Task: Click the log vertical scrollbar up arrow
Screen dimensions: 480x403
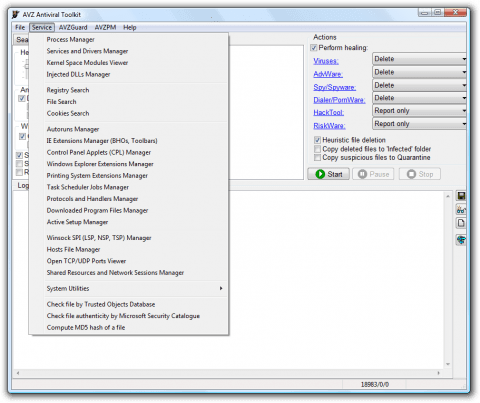Action: tap(448, 197)
